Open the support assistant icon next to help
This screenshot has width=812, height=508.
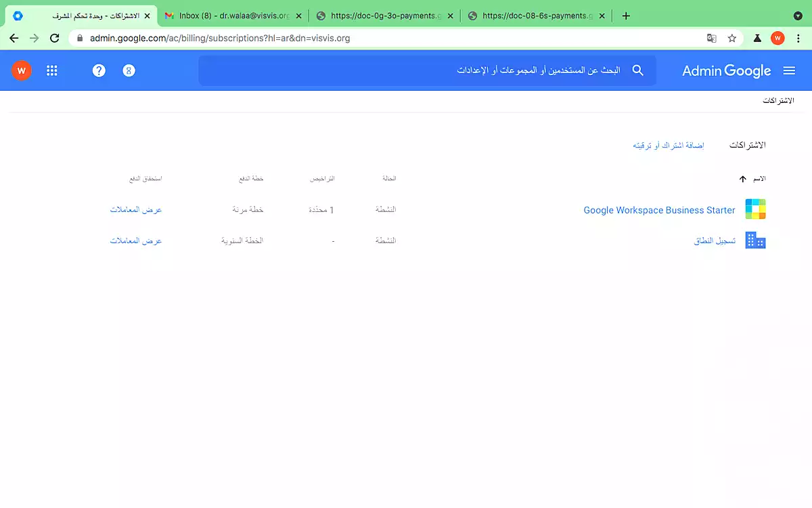click(x=129, y=70)
